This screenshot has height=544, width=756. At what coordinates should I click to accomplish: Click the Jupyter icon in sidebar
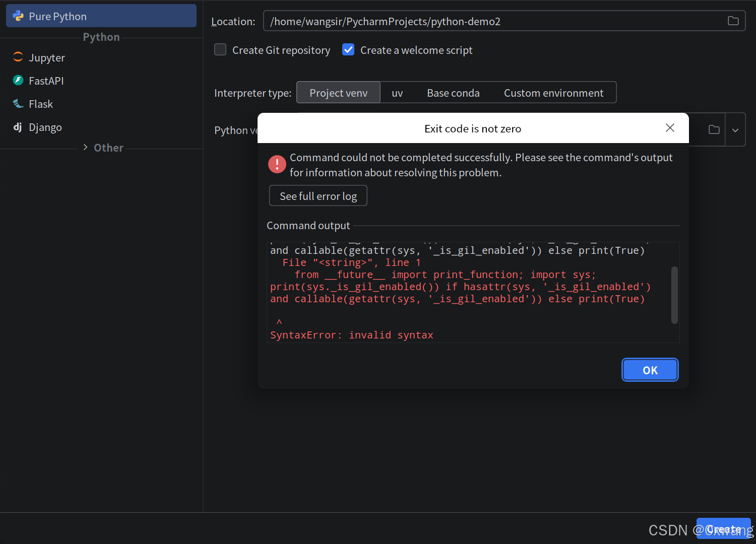click(x=18, y=57)
